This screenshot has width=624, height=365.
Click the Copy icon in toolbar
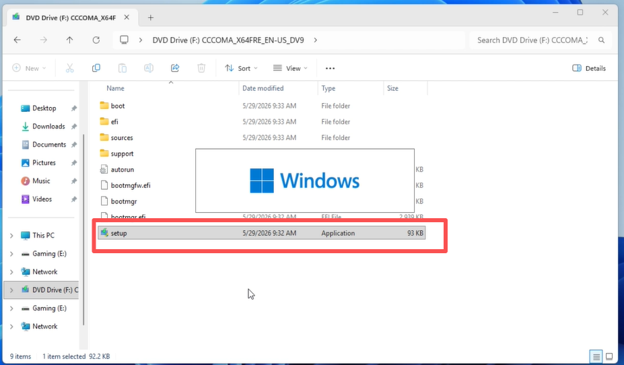click(x=96, y=68)
